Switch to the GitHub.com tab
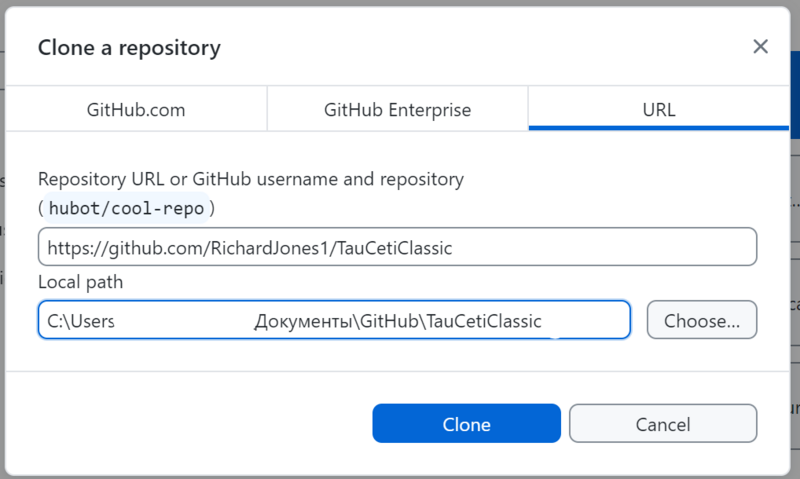 [x=136, y=110]
